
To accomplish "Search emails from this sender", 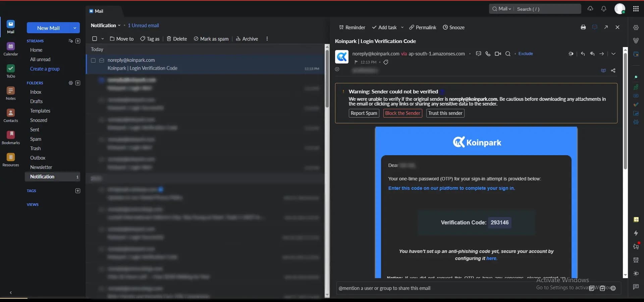I will point(508,54).
